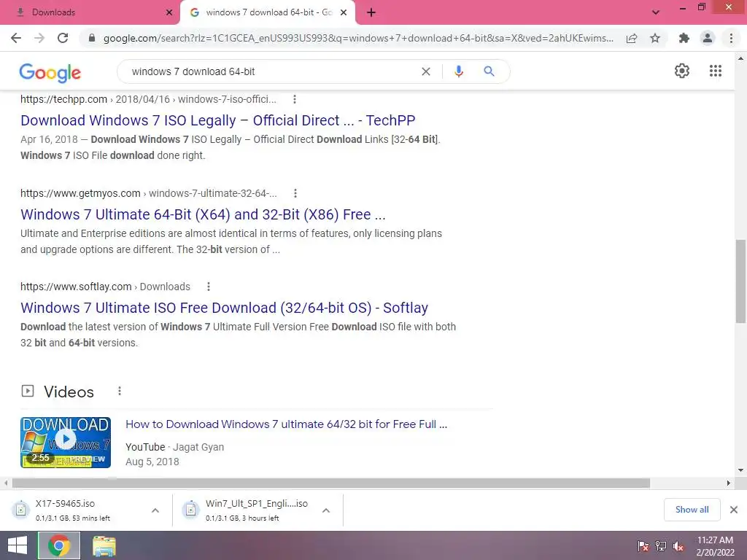This screenshot has width=747, height=560.
Task: Click the magnifier search button
Action: (489, 71)
